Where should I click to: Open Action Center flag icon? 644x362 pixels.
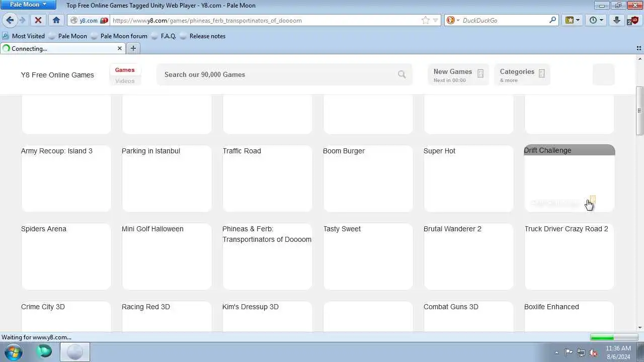tap(569, 352)
